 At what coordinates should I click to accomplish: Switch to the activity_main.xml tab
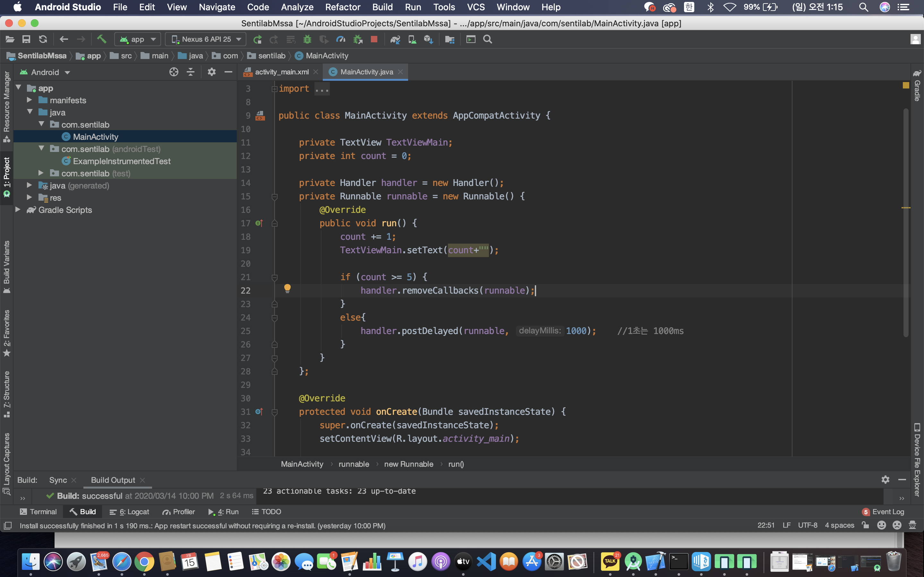[281, 72]
